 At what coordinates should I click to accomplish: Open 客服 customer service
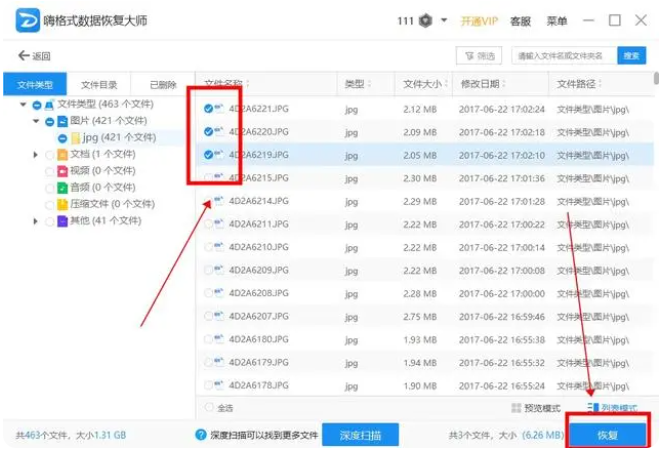point(520,21)
